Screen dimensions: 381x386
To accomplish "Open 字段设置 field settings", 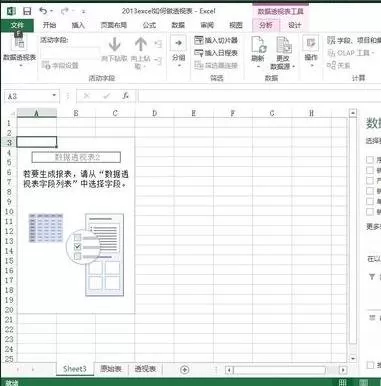I will pos(60,65).
